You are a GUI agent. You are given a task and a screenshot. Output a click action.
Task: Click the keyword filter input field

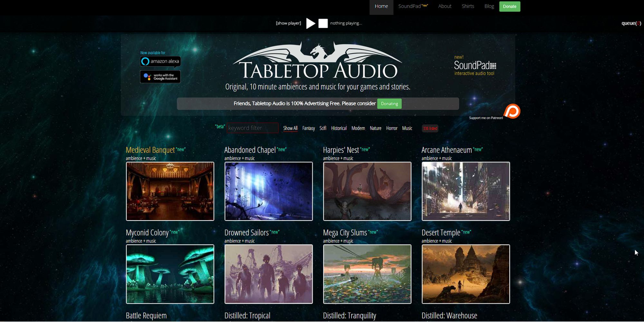[x=252, y=128]
